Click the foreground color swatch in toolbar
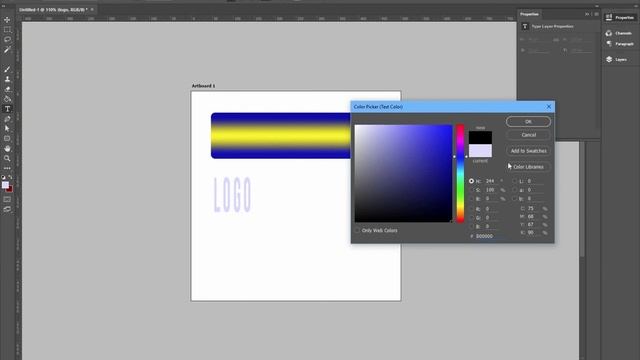The width and height of the screenshot is (640, 360). click(5, 185)
